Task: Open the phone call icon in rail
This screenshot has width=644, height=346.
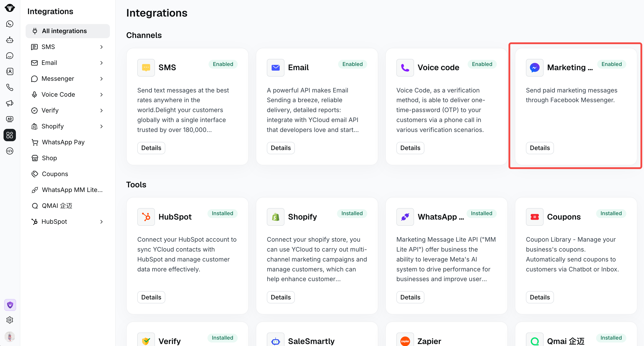Action: [10, 87]
